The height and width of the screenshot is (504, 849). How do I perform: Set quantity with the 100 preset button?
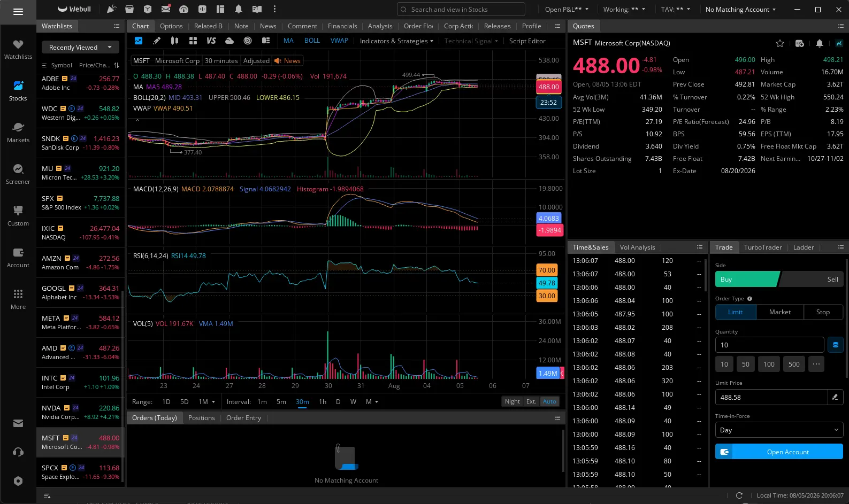point(769,365)
